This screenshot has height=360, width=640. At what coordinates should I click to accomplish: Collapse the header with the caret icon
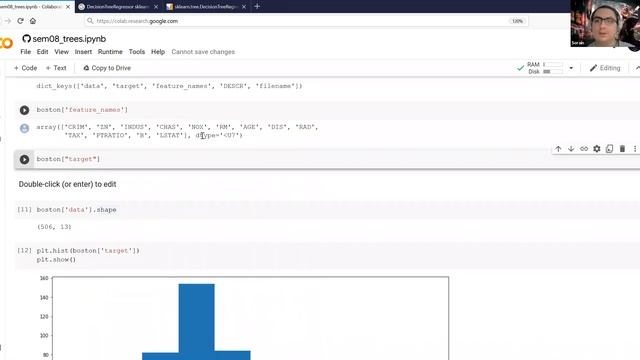click(637, 68)
